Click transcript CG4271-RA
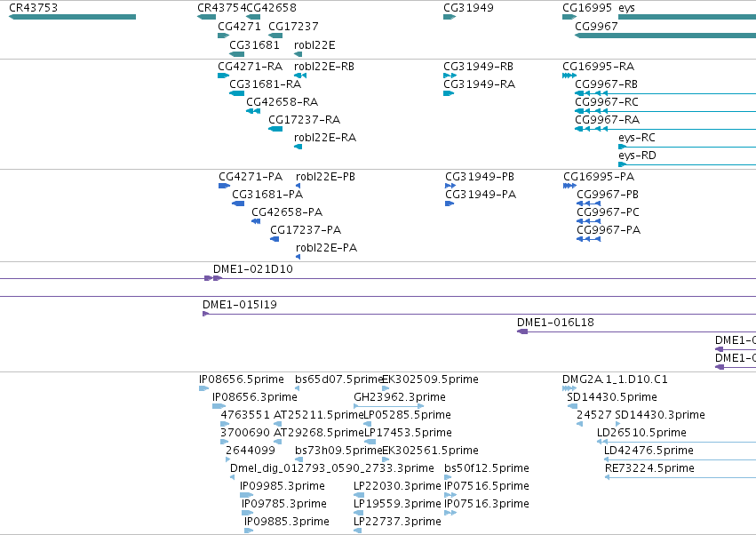Image resolution: width=756 pixels, height=535 pixels. [x=224, y=76]
